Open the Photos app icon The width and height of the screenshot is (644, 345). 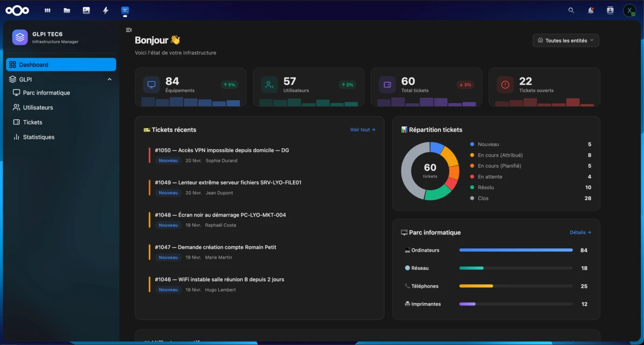86,10
